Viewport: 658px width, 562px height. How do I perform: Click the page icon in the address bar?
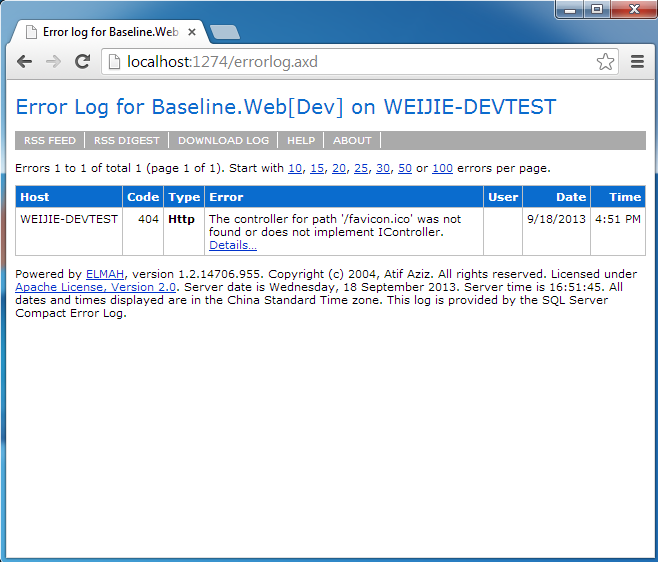pyautogui.click(x=114, y=62)
